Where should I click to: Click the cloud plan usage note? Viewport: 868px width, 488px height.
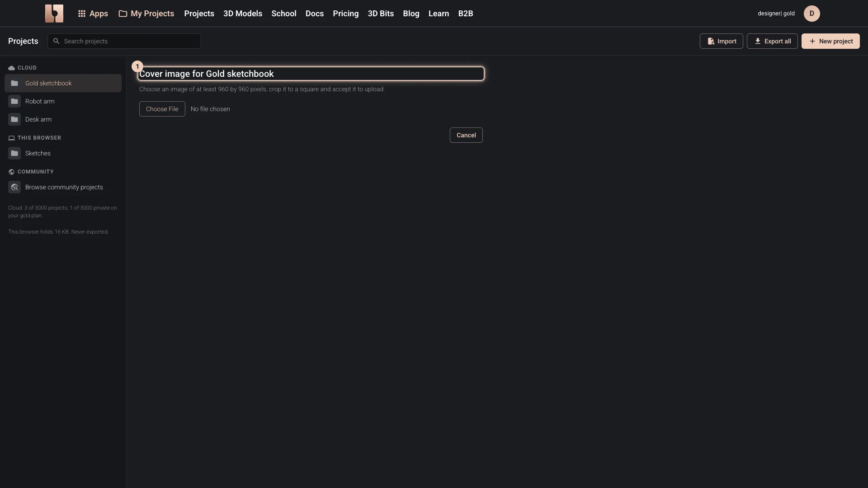62,211
